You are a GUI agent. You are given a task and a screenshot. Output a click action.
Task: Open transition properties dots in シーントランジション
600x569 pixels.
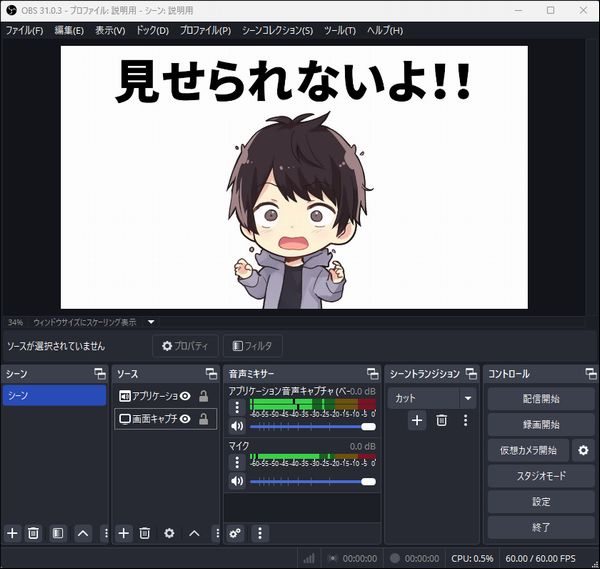465,421
